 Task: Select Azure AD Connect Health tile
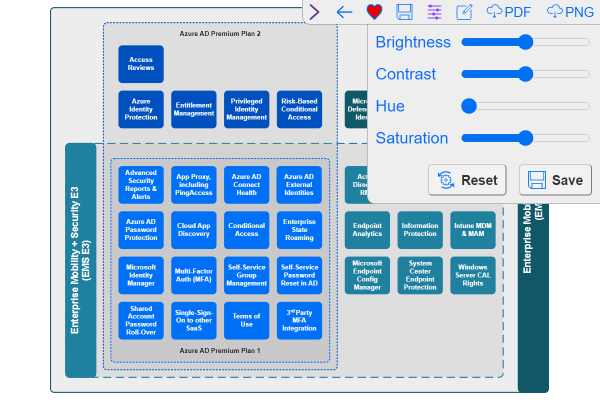246,185
